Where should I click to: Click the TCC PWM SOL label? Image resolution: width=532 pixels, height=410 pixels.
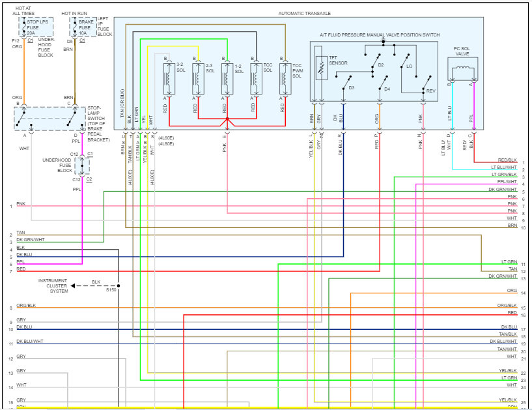[298, 70]
